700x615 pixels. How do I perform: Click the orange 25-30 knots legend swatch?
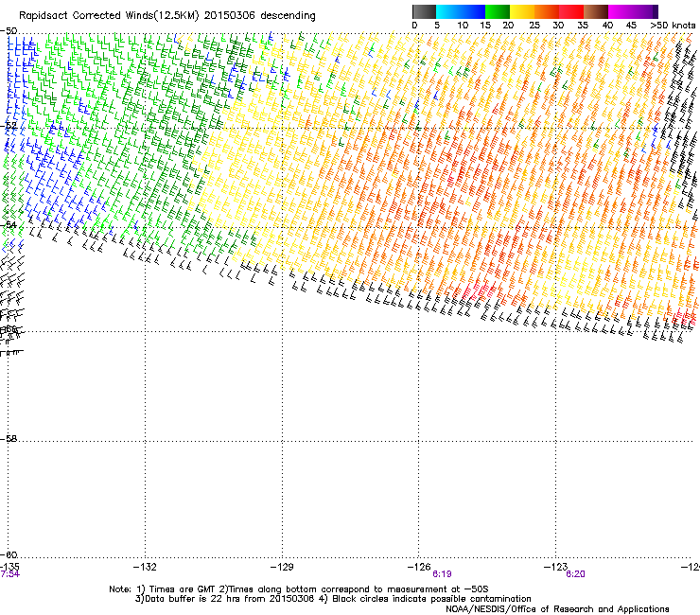[x=547, y=11]
